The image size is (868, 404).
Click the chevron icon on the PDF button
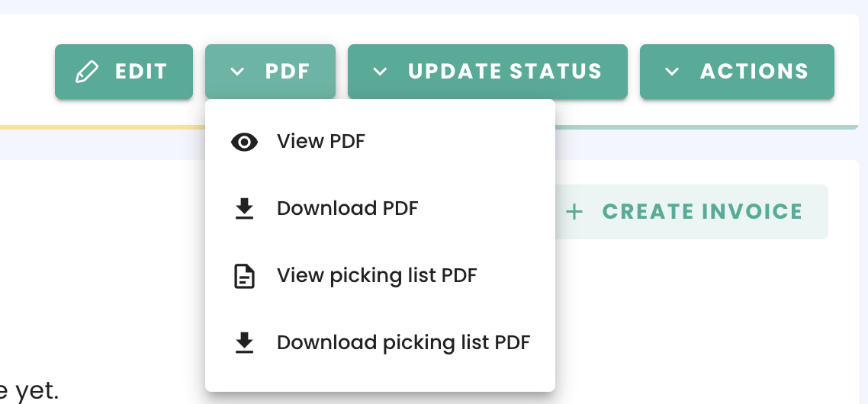237,72
